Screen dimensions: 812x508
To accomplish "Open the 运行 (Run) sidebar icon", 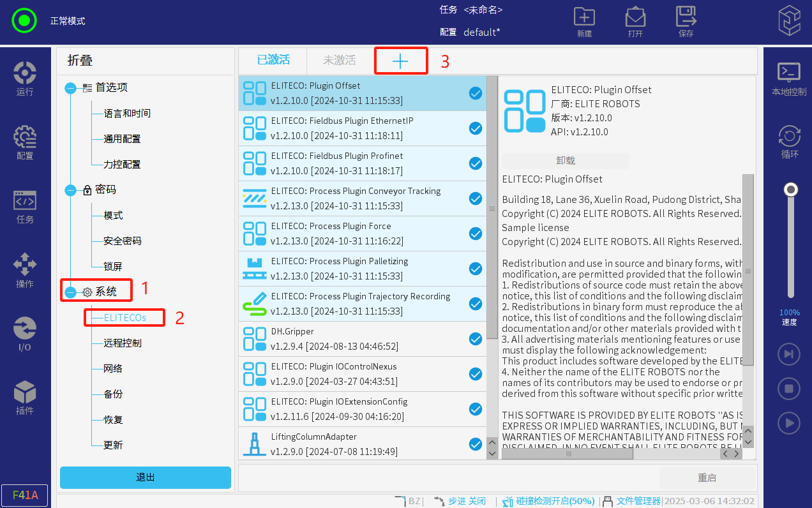I will [25, 78].
